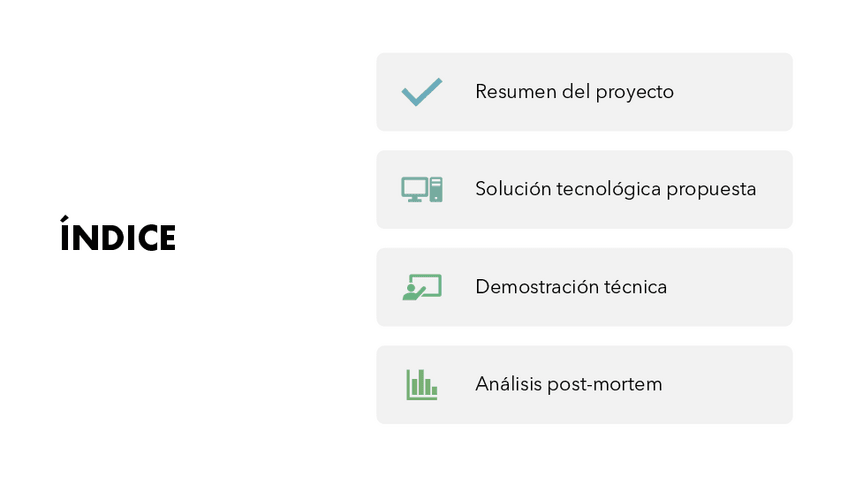
Task: Select the 'Solución tecnológica propuesta' text label
Action: pos(615,189)
